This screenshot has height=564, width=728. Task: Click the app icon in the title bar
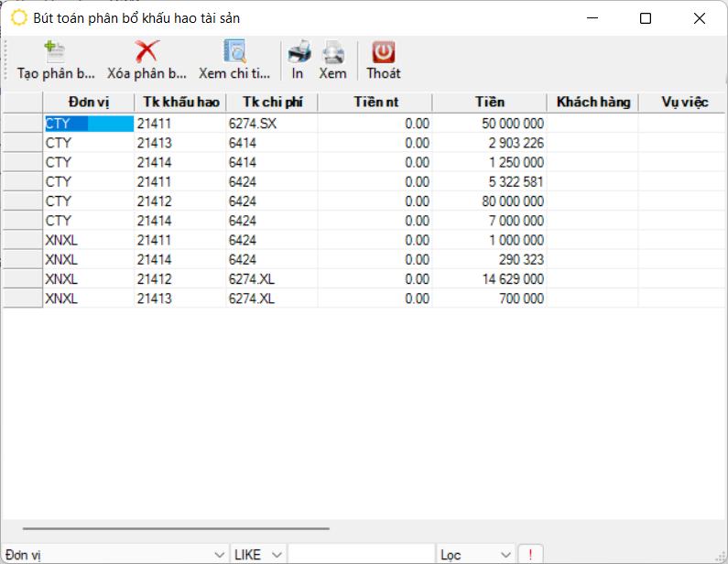(x=18, y=18)
